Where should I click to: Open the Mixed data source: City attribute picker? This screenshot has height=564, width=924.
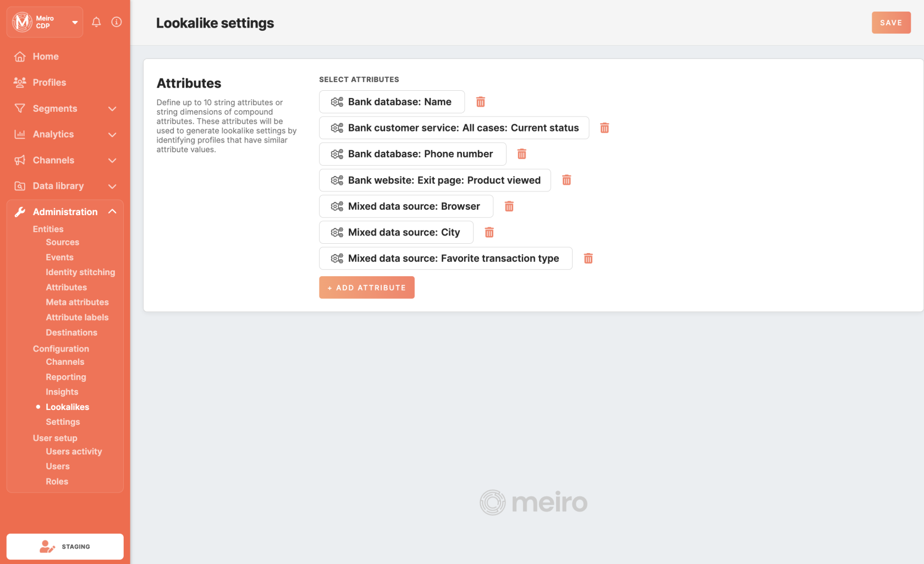point(396,232)
